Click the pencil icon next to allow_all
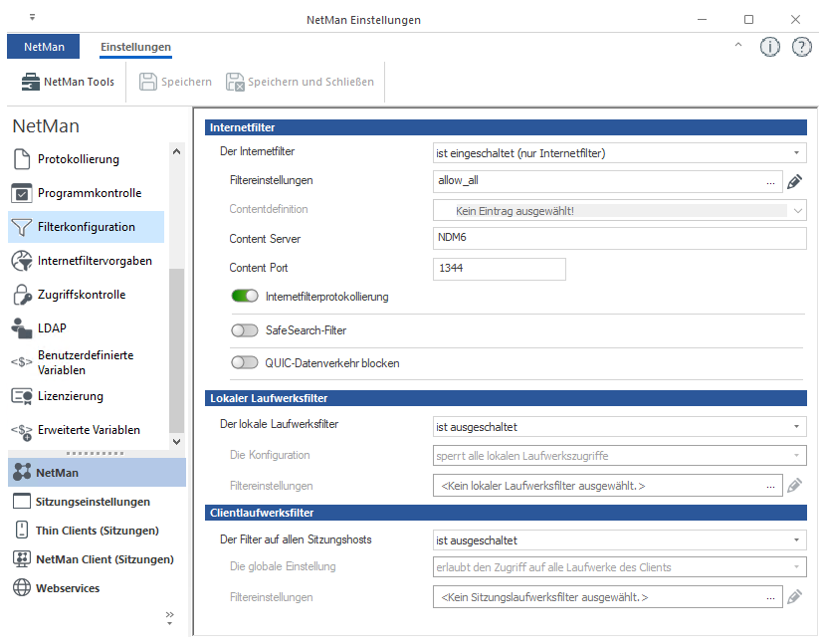This screenshot has height=644, width=824. (794, 181)
